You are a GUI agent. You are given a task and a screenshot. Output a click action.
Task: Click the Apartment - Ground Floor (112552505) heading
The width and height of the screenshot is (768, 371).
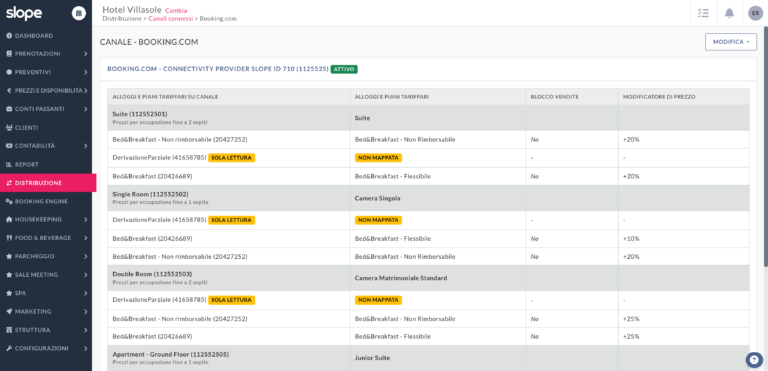tap(170, 354)
